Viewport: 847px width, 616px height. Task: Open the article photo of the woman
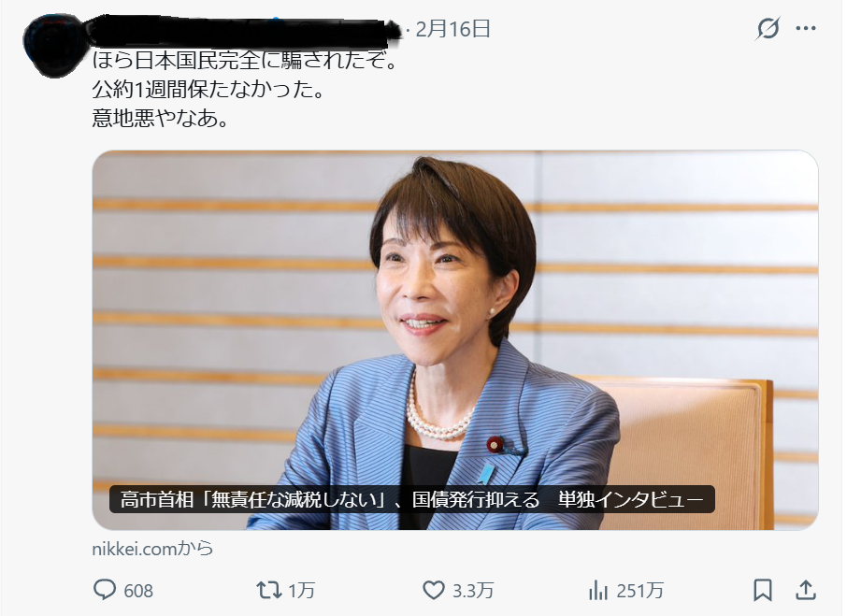[x=455, y=340]
